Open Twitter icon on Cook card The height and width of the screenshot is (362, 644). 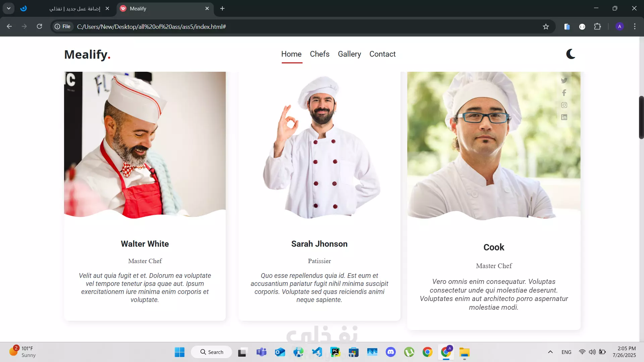coord(564,80)
